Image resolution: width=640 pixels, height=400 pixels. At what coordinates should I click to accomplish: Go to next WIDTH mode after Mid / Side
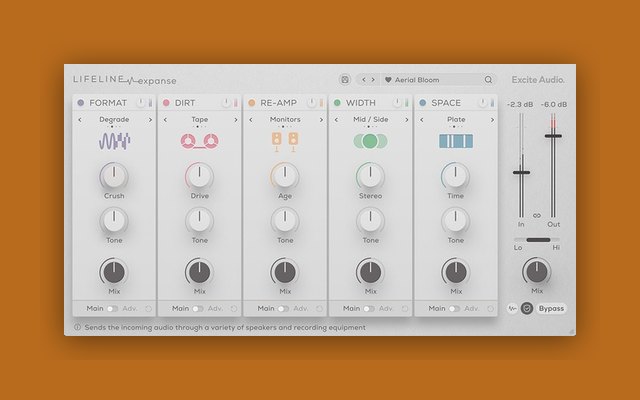407,120
